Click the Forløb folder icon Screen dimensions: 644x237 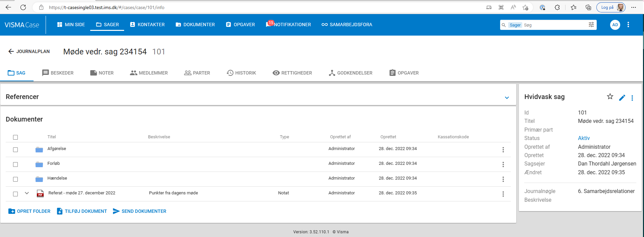coord(39,164)
